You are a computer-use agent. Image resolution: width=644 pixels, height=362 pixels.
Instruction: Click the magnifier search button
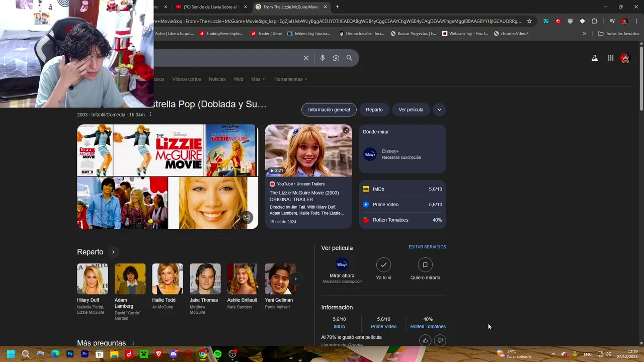pyautogui.click(x=349, y=58)
